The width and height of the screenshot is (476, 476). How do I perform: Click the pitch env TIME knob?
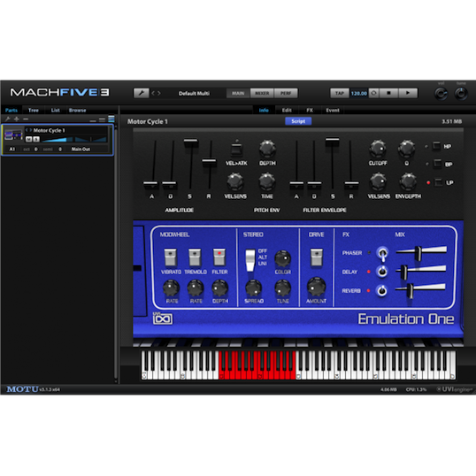coord(267,181)
